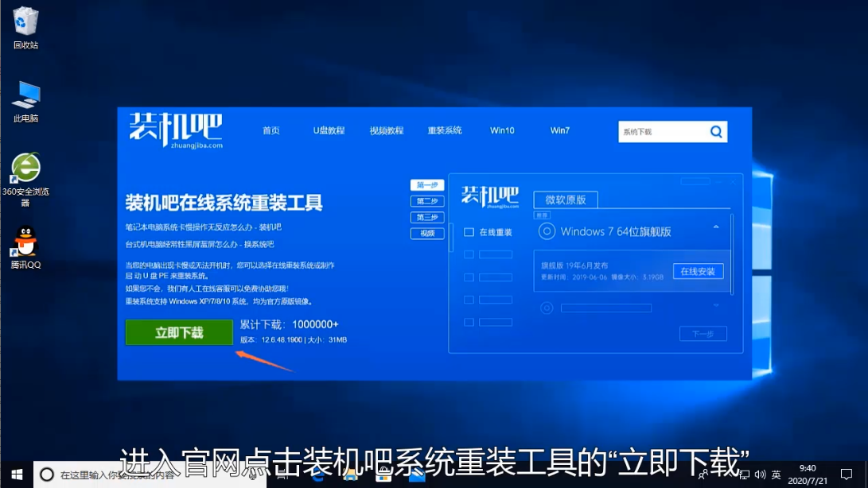Click the 装机吧 zhuangjiba.com site logo

pyautogui.click(x=176, y=130)
